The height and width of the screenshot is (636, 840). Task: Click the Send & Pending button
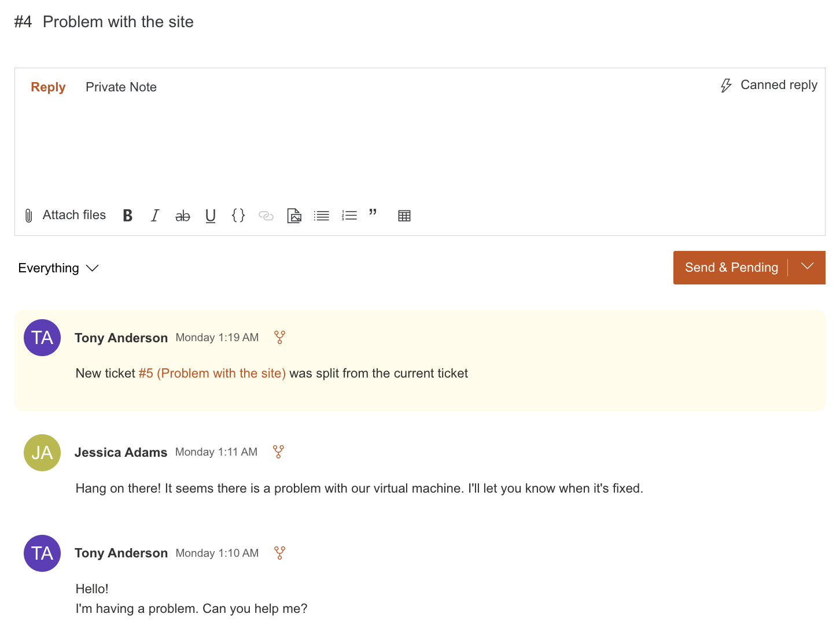tap(731, 268)
